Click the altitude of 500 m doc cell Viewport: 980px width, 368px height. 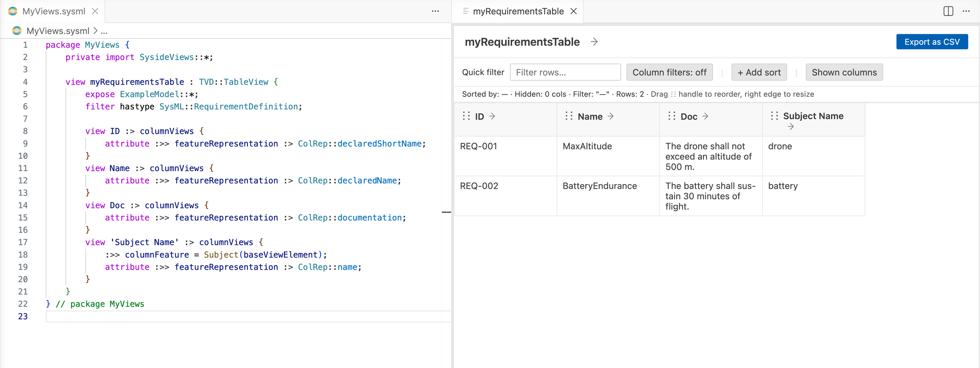pos(711,156)
